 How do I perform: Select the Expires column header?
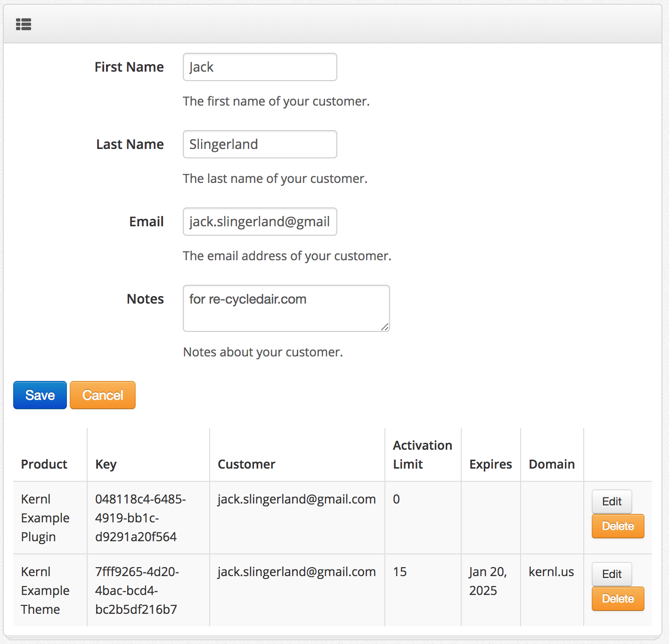pos(490,464)
